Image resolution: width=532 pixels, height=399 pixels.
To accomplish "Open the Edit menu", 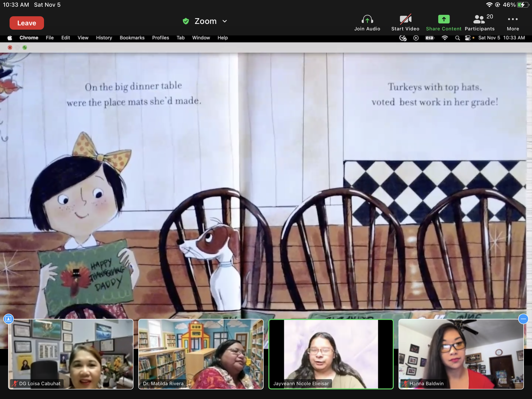I will pos(66,38).
